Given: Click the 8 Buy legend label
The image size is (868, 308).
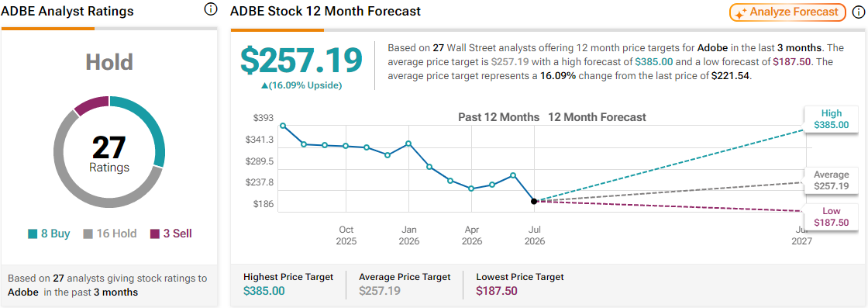Looking at the screenshot, I should click(x=55, y=234).
